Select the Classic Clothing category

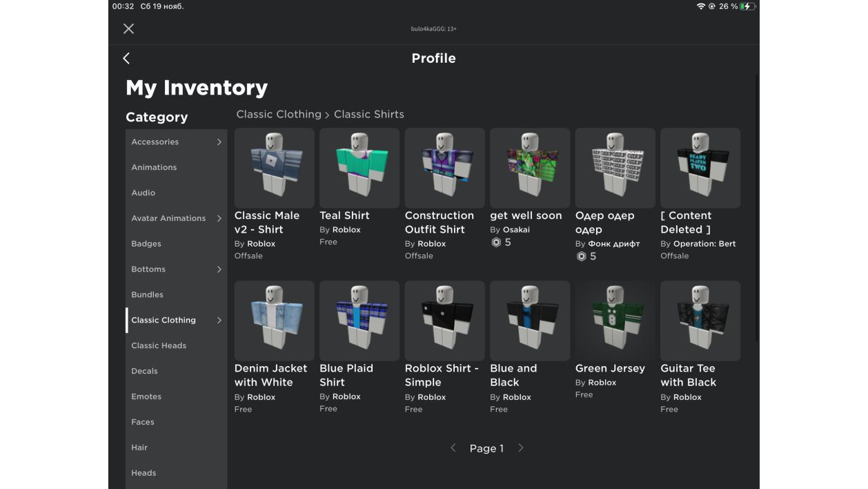click(x=176, y=320)
